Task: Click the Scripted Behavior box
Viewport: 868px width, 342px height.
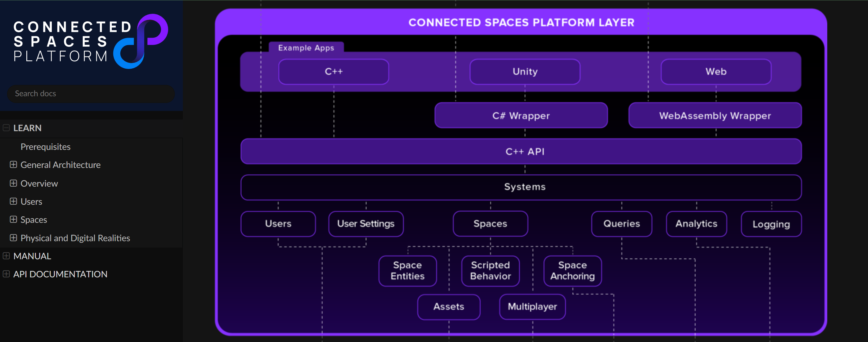Action: pyautogui.click(x=491, y=271)
